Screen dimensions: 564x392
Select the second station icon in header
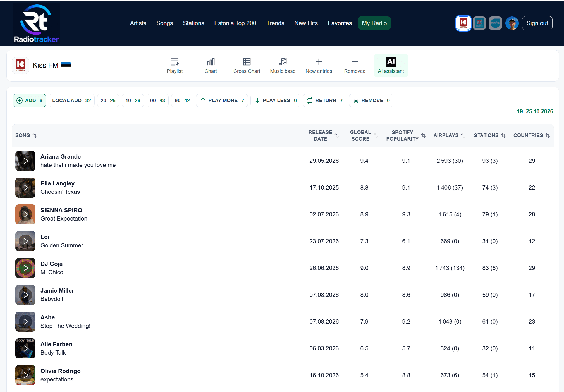coord(479,23)
